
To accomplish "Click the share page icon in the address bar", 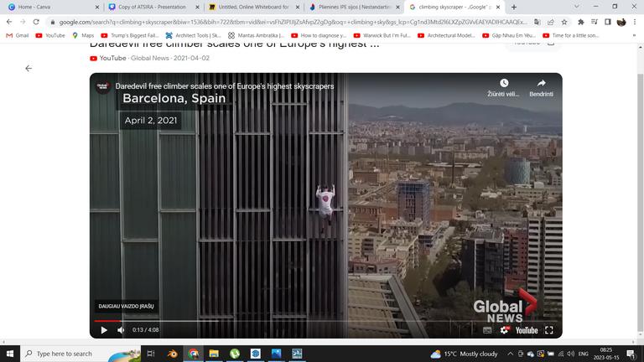I will point(550,22).
